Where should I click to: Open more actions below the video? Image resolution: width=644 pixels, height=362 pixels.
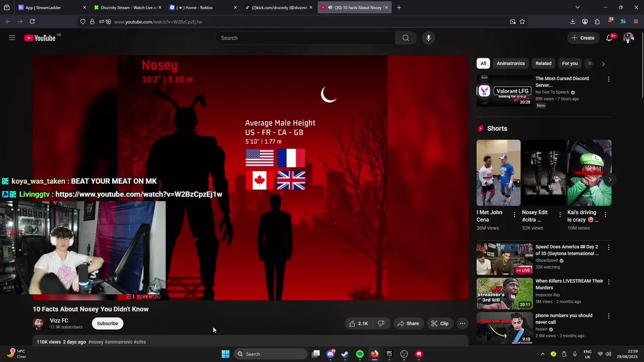pos(462,323)
